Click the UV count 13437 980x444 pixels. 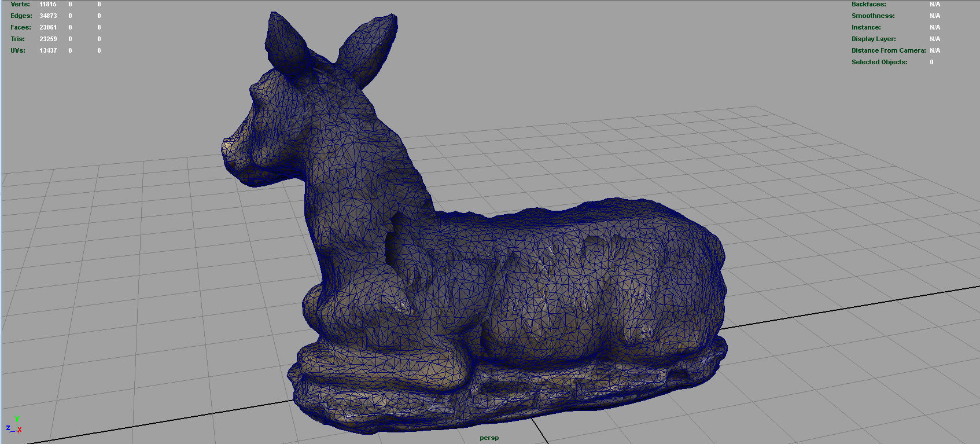[x=48, y=50]
